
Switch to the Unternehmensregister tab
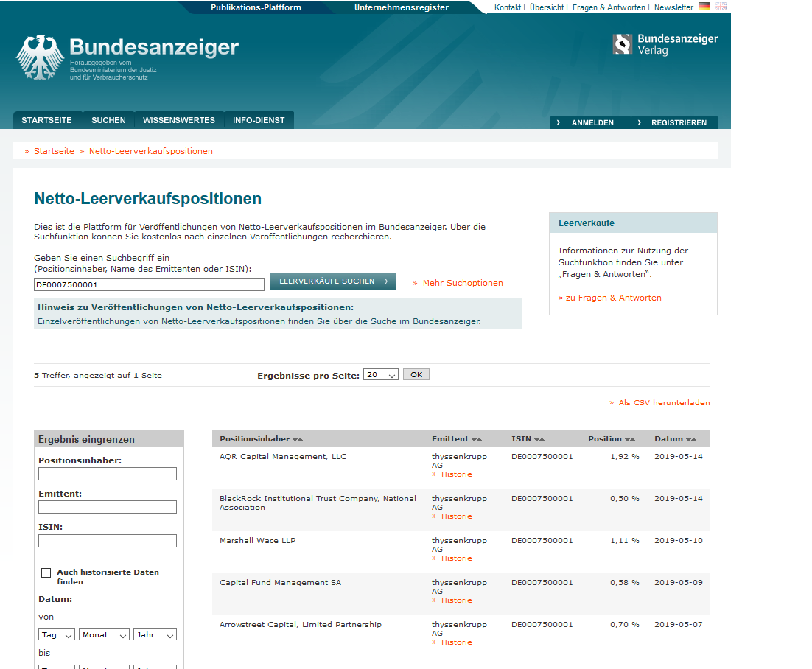coord(401,7)
